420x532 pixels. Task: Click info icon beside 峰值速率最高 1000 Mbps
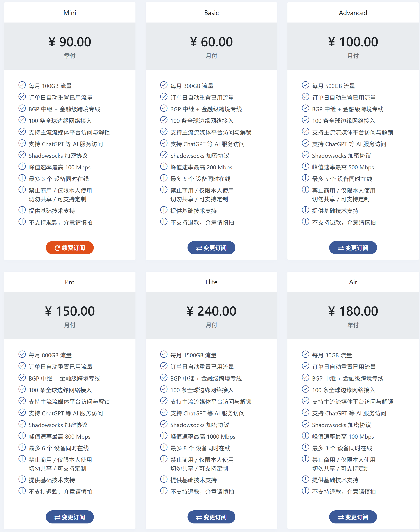click(164, 436)
